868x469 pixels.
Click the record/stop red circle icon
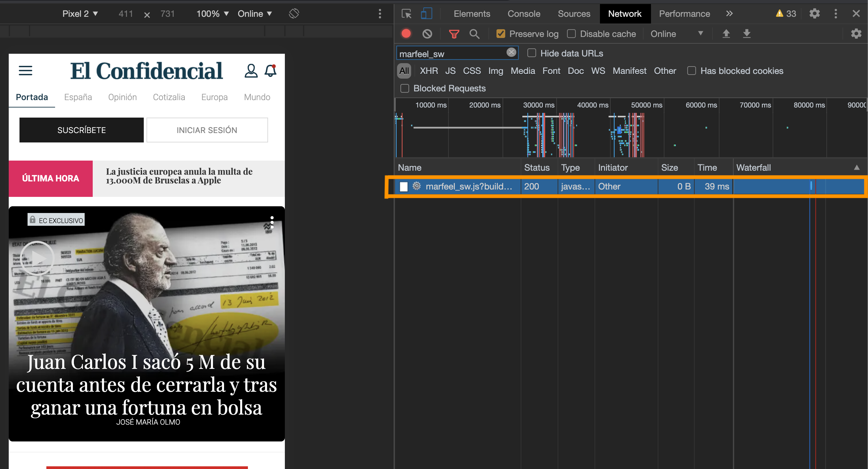click(x=406, y=34)
